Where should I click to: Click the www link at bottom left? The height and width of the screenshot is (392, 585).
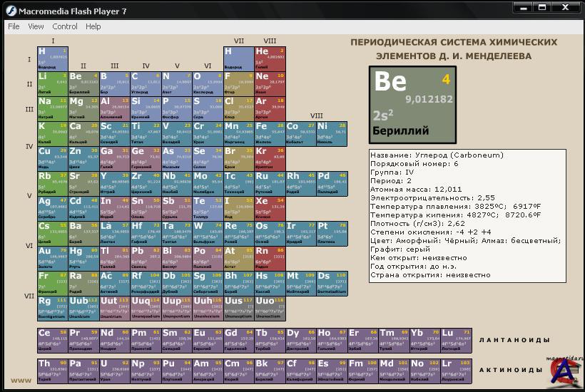(21, 381)
